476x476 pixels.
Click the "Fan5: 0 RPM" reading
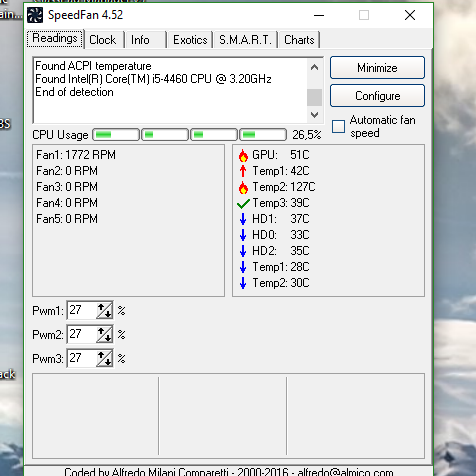tap(67, 219)
